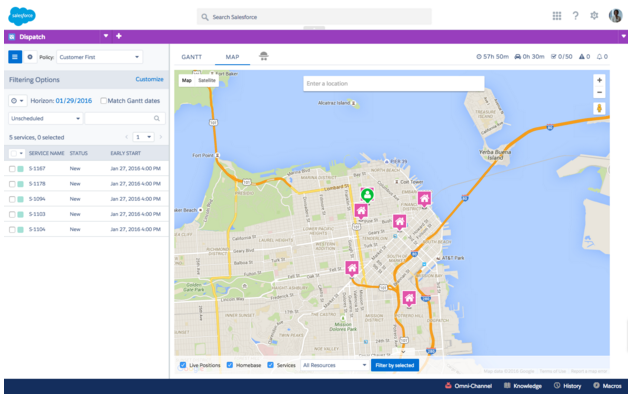Open the All Resources dropdown
This screenshot has width=631, height=402.
pyautogui.click(x=334, y=365)
